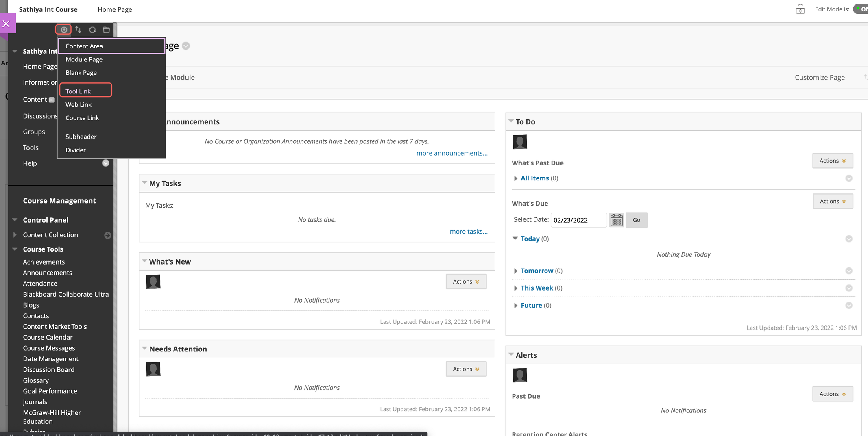868x436 pixels.
Task: Collapse the Today due list
Action: coord(515,239)
